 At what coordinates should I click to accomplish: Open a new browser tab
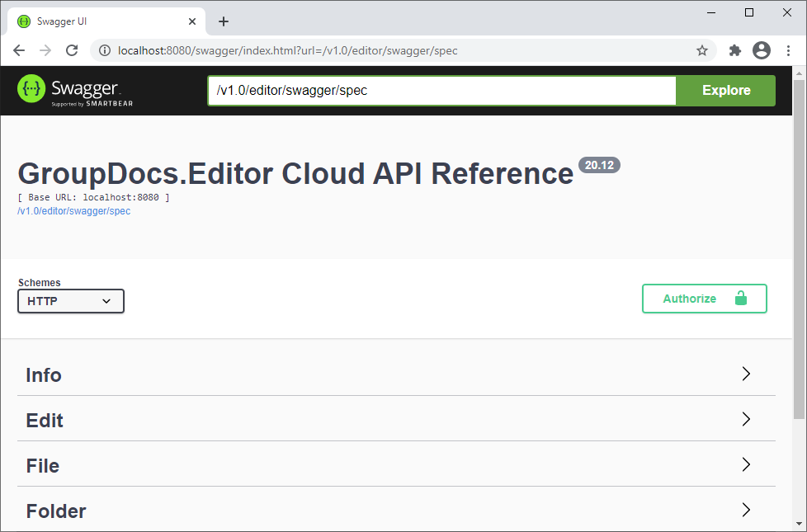[x=224, y=21]
